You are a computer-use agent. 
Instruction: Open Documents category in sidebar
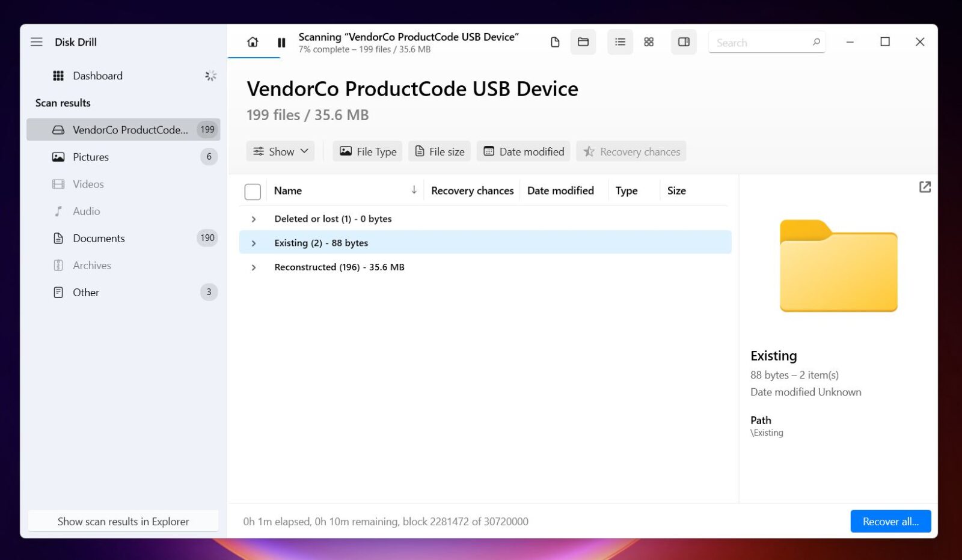coord(99,239)
